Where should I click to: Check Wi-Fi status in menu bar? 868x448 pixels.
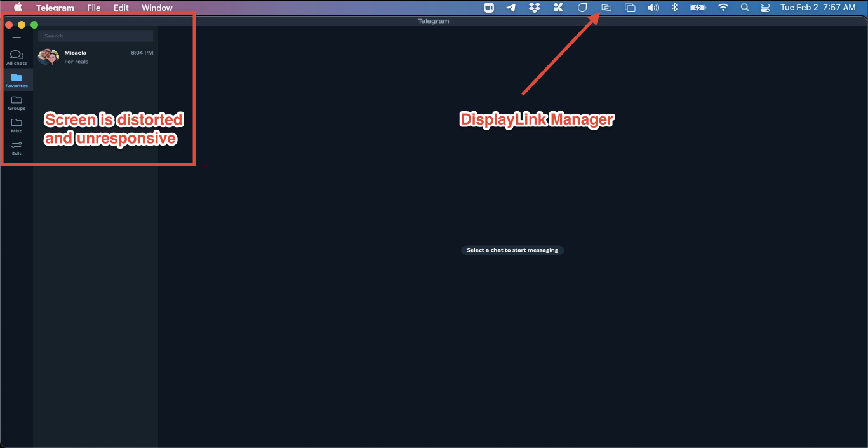[x=723, y=8]
